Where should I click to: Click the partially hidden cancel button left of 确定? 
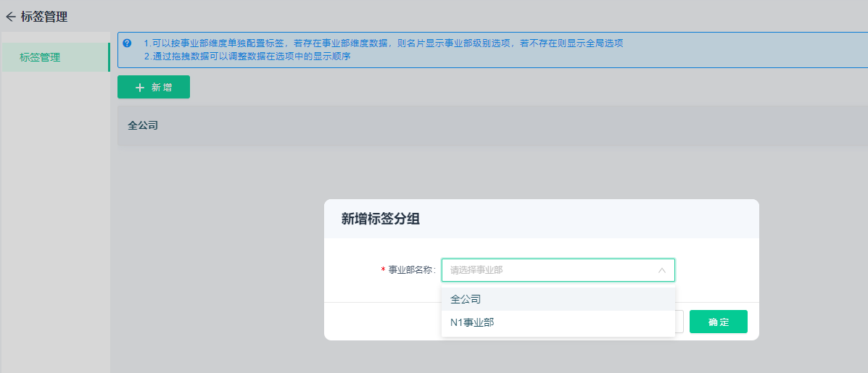coord(679,322)
